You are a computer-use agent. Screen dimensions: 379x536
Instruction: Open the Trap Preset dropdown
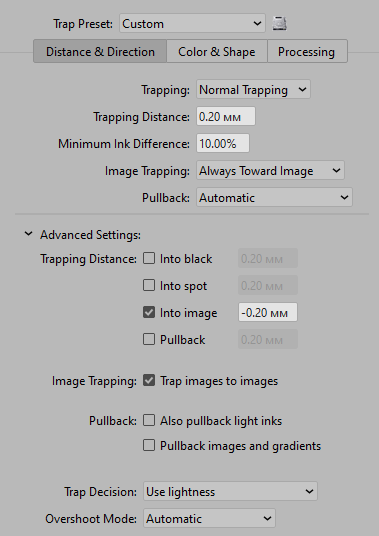pos(192,24)
